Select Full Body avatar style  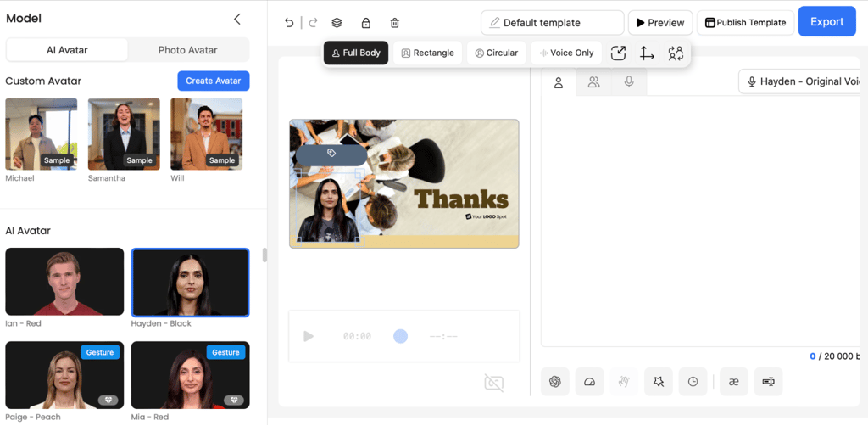[356, 53]
